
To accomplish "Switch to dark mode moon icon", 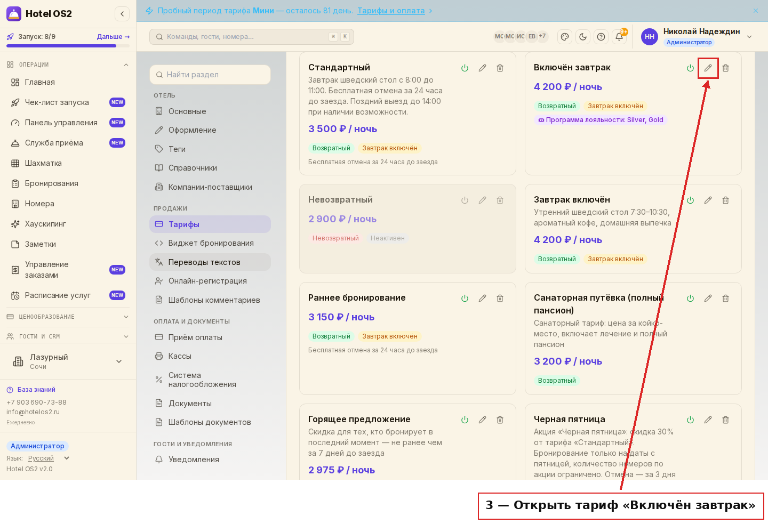I will 583,37.
